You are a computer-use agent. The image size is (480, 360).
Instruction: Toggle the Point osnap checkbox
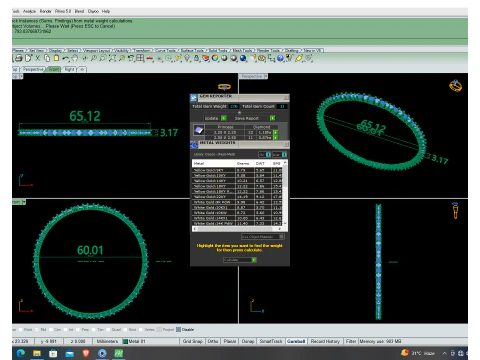21,330
